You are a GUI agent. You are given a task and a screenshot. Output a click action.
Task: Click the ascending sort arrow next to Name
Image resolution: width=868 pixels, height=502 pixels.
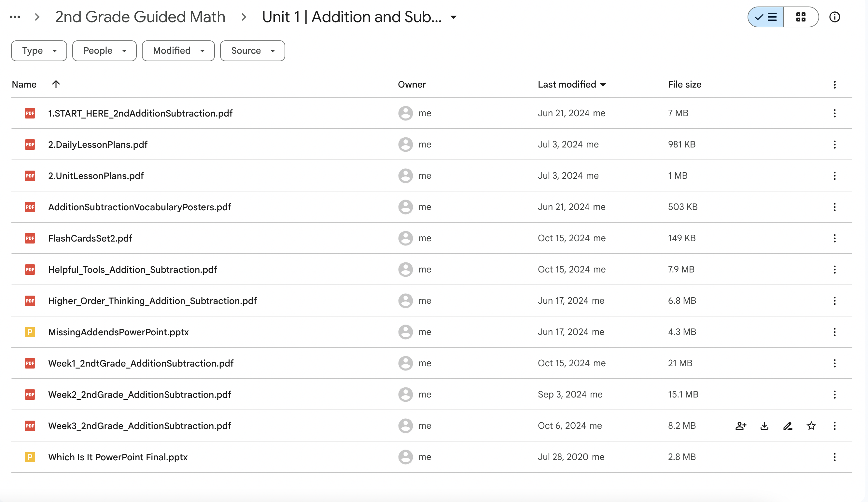[x=56, y=84]
